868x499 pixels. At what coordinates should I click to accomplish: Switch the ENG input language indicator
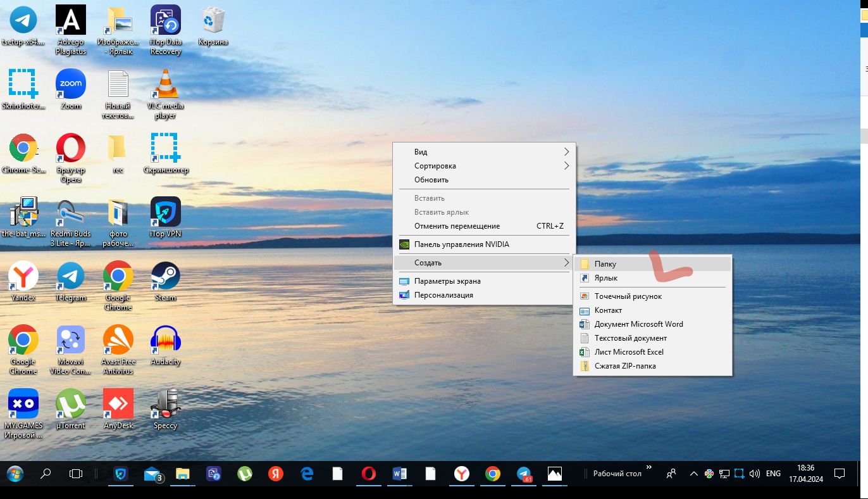[773, 474]
